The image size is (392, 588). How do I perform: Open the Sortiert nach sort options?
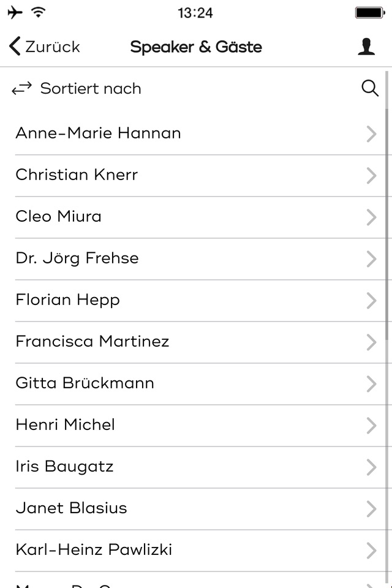(91, 89)
